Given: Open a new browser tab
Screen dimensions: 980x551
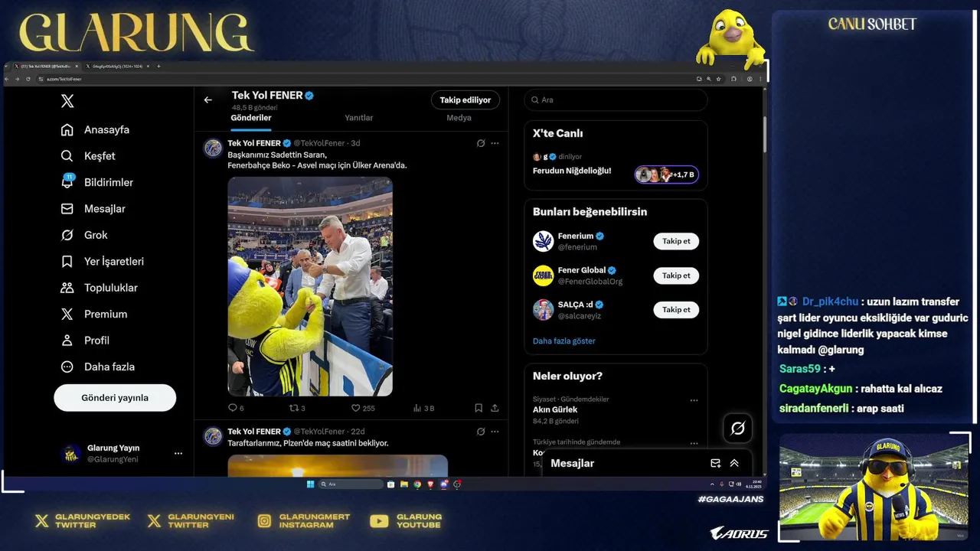Looking at the screenshot, I should click(158, 67).
